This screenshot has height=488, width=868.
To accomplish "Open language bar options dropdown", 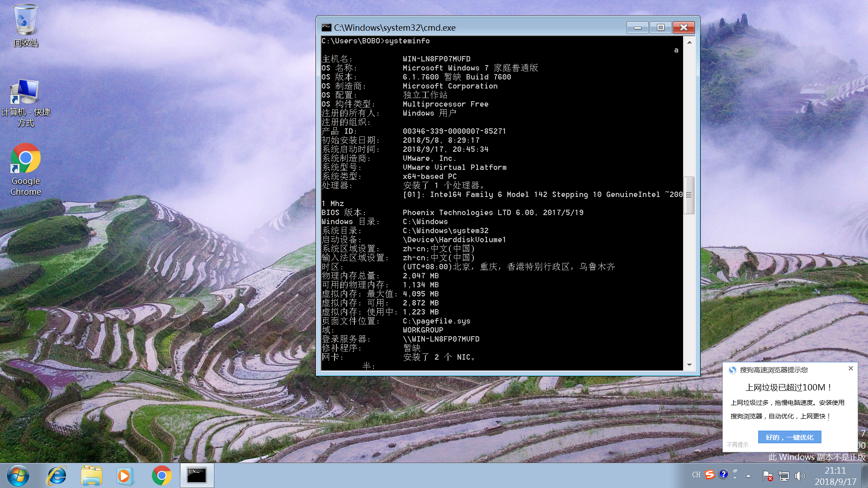I will tap(735, 477).
